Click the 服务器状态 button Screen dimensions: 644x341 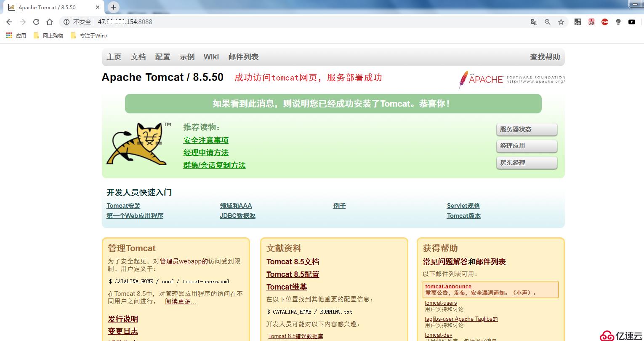tap(527, 129)
